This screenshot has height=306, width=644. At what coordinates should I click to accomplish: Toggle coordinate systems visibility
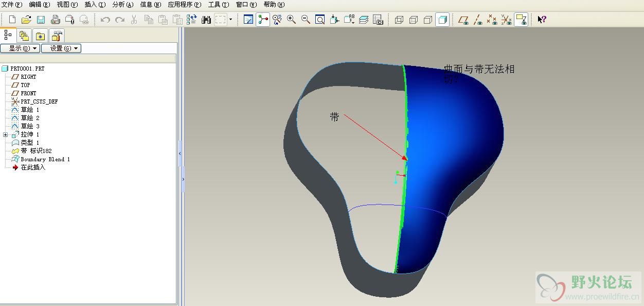(507, 20)
